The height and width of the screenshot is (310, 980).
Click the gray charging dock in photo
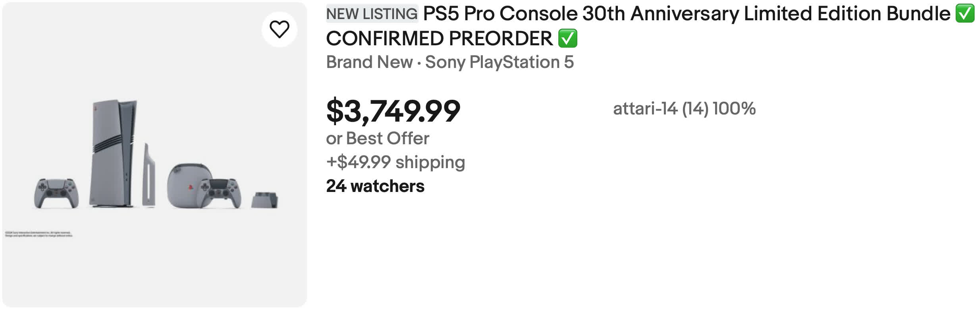264,200
